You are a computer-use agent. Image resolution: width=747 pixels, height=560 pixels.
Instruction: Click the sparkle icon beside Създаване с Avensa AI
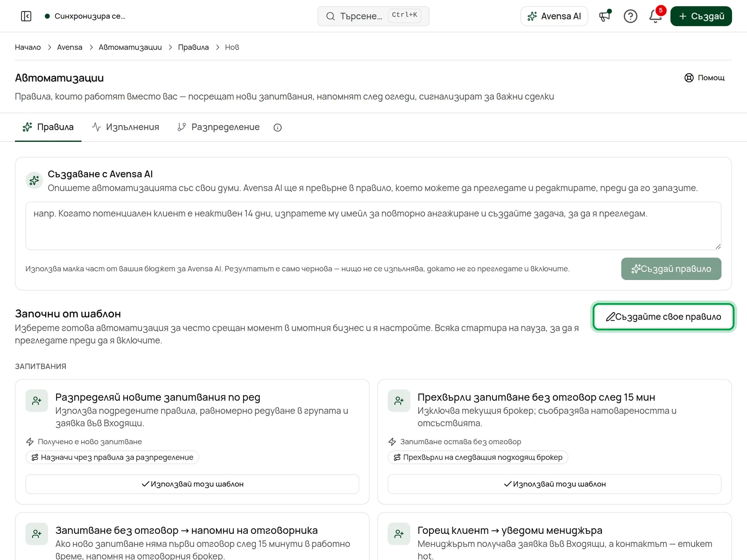point(34,180)
